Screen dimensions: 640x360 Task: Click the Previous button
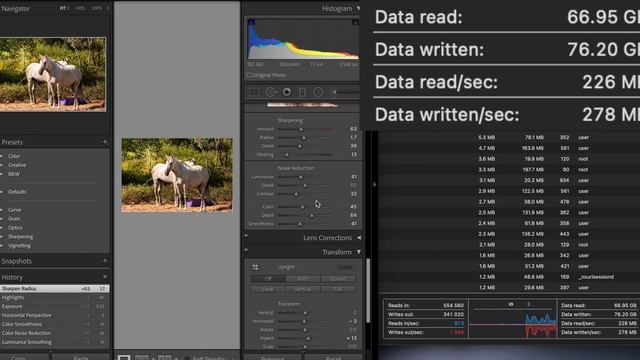click(x=272, y=358)
